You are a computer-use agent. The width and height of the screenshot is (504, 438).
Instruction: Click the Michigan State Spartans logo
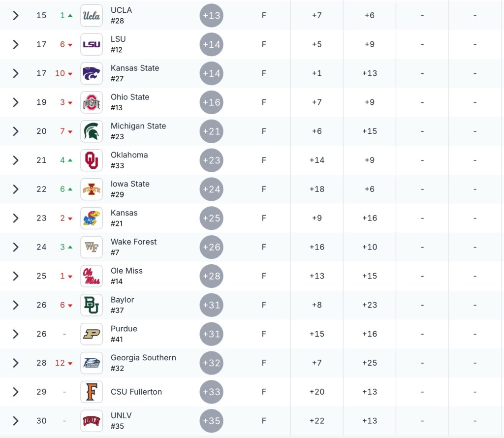click(92, 131)
